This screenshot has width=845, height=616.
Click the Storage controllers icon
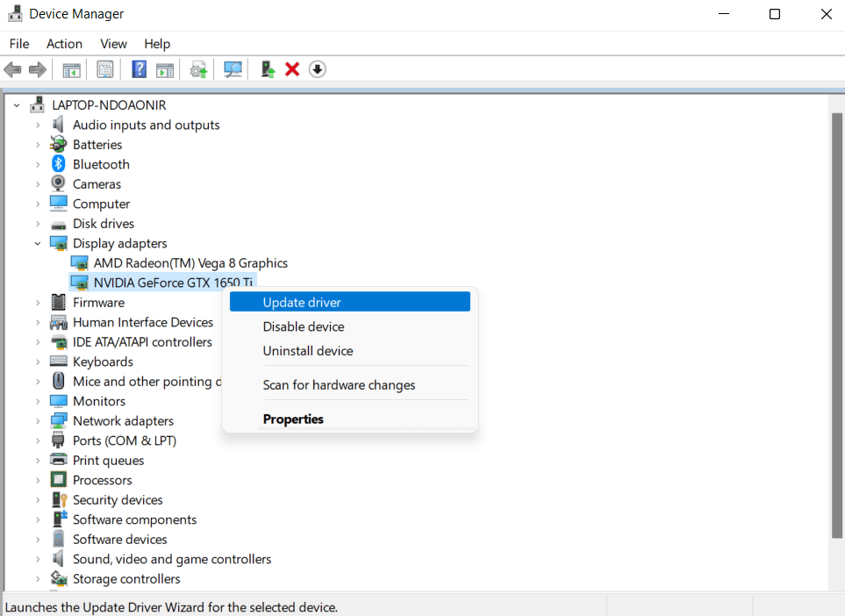[x=58, y=578]
